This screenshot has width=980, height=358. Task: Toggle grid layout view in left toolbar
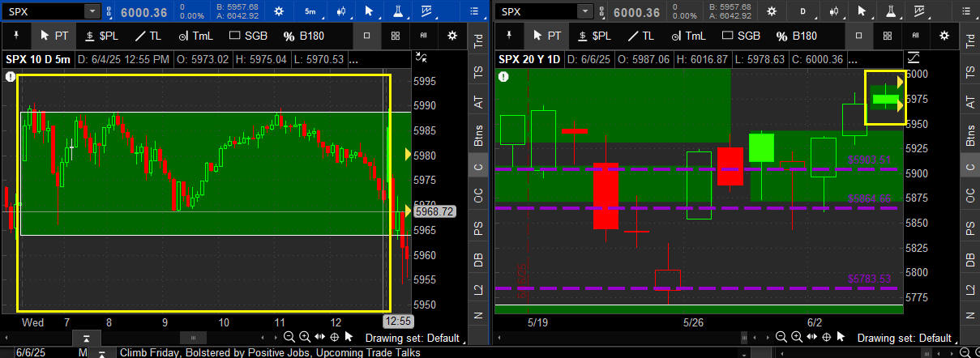point(395,36)
